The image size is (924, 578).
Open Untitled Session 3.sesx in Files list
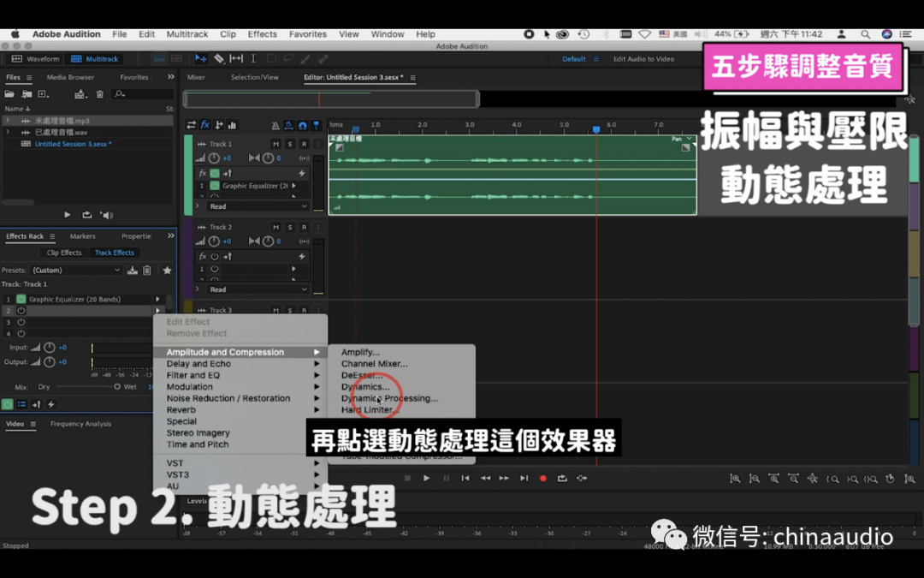pos(73,144)
